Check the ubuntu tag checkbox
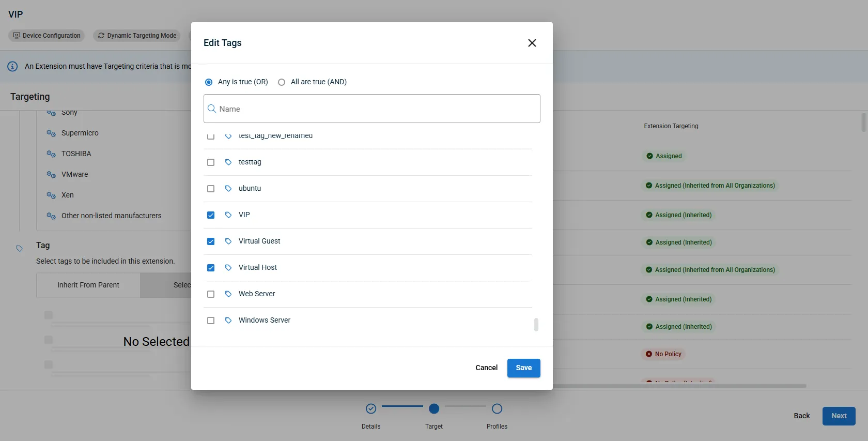The image size is (868, 441). pyautogui.click(x=211, y=189)
